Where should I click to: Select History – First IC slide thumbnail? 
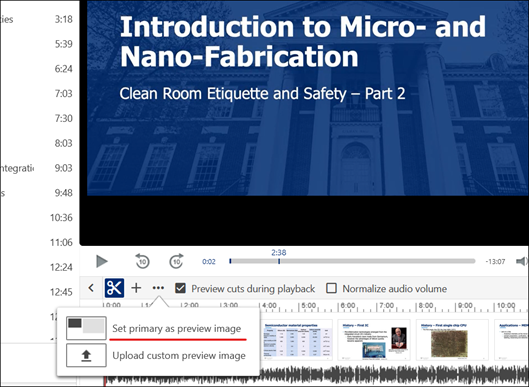point(374,340)
